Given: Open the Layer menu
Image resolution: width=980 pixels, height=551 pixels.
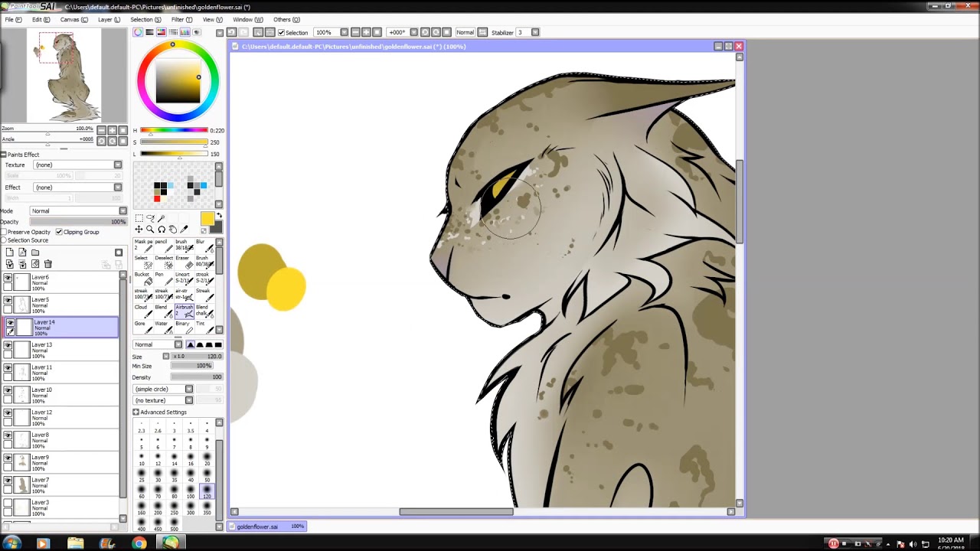Looking at the screenshot, I should pos(109,19).
